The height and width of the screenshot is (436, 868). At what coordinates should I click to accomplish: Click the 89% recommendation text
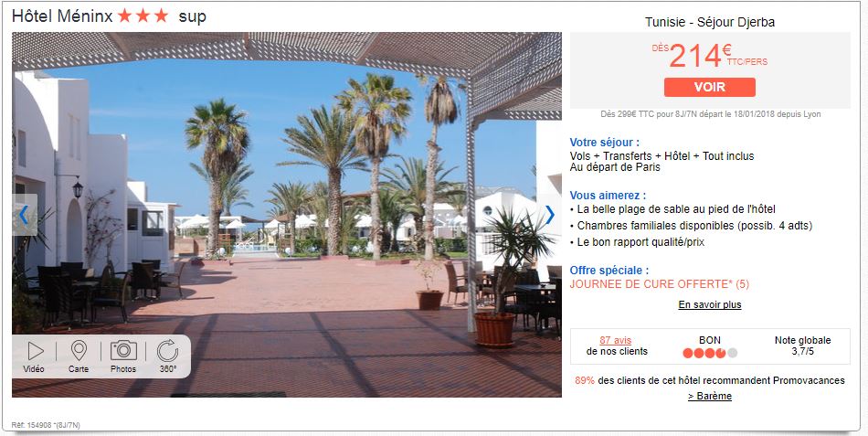[x=710, y=380]
